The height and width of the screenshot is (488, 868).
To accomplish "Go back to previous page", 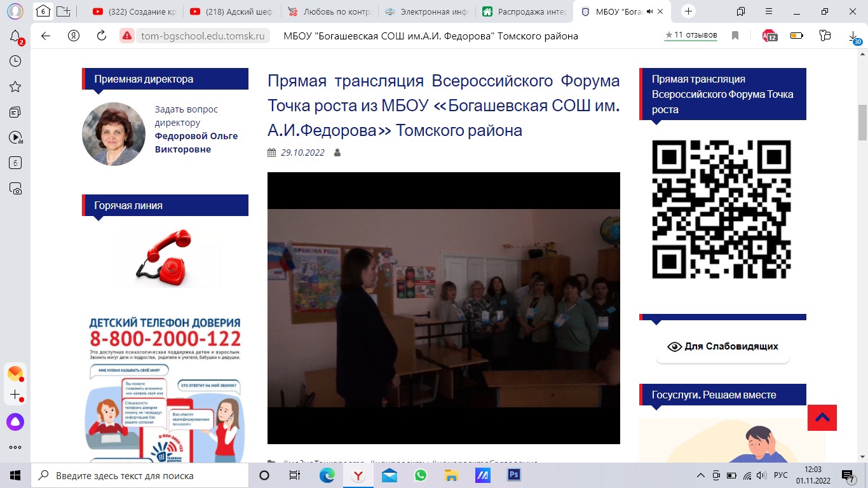I will 46,36.
